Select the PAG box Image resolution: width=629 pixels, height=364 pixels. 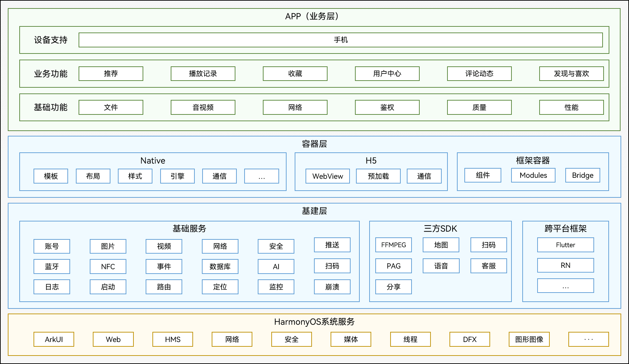(x=394, y=266)
